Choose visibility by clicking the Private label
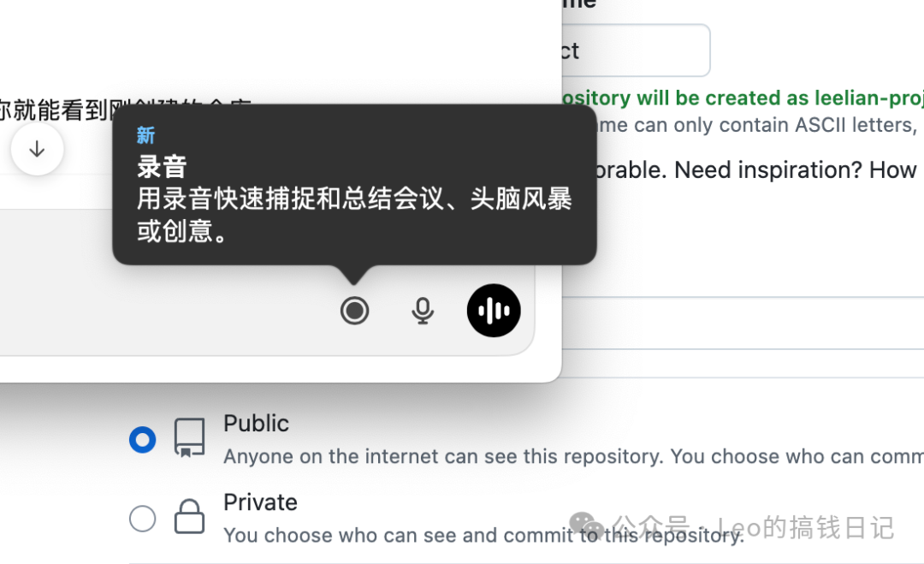 pyautogui.click(x=260, y=502)
